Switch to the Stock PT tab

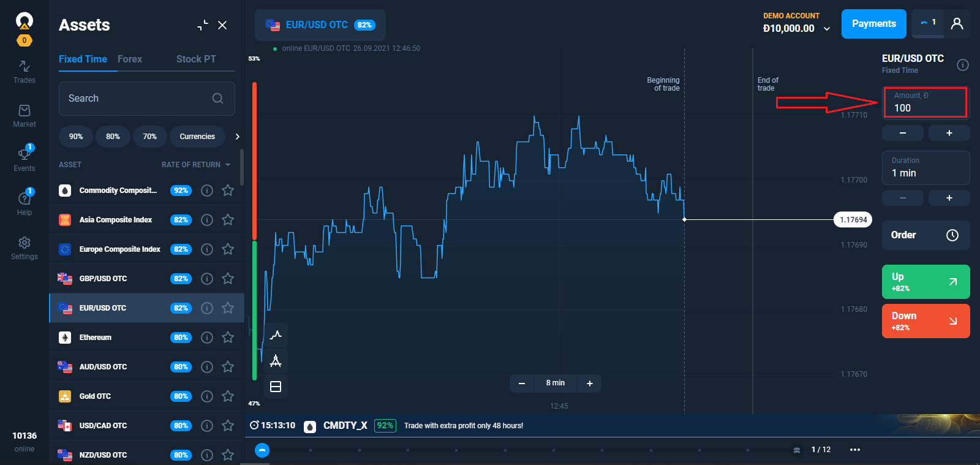[195, 59]
